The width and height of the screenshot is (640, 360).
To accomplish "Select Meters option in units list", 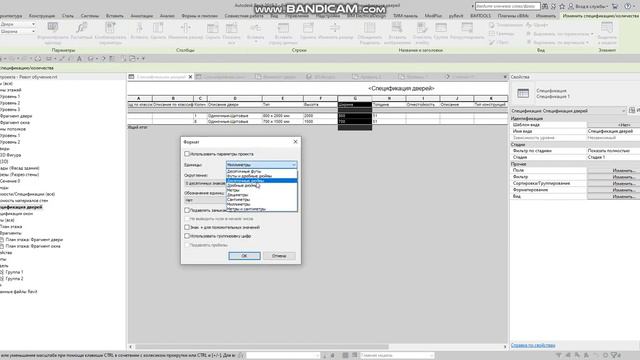I will (x=262, y=190).
